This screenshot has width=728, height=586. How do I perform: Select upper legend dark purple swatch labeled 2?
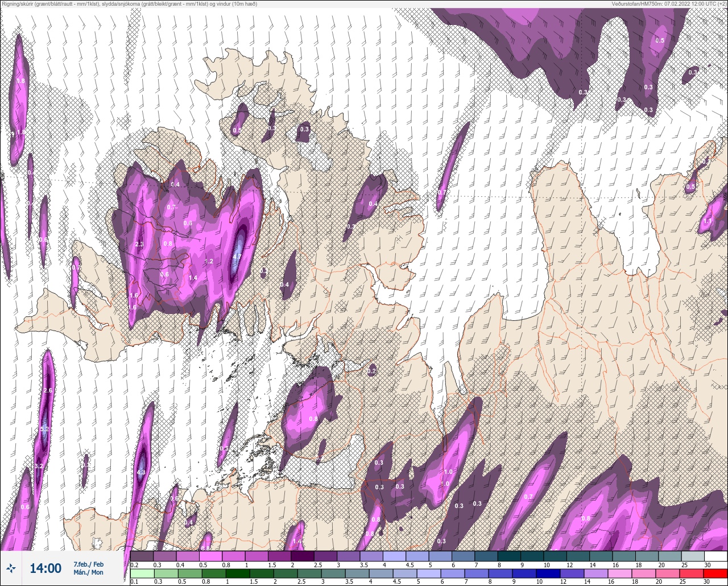(x=302, y=556)
